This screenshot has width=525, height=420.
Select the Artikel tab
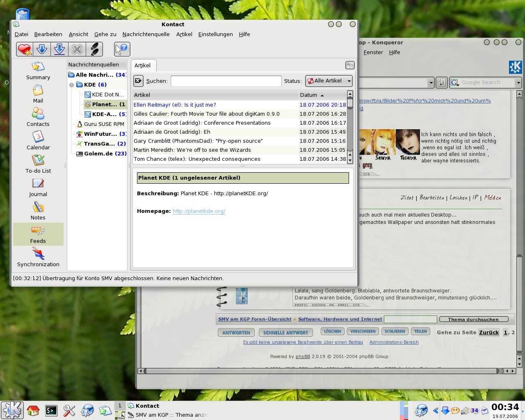point(143,66)
